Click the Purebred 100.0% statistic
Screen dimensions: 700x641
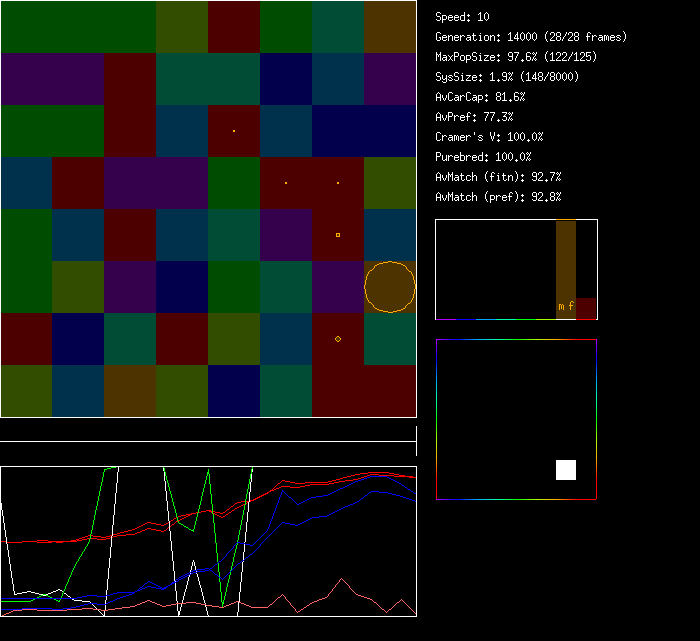point(483,157)
